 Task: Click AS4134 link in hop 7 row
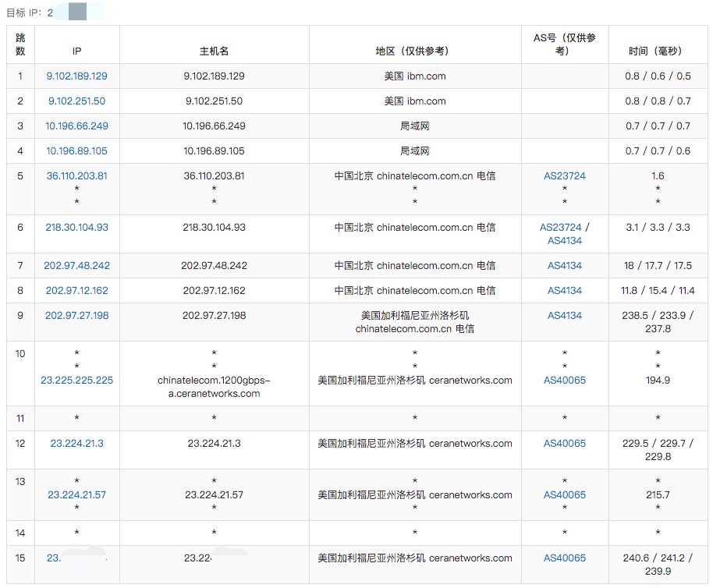(564, 266)
